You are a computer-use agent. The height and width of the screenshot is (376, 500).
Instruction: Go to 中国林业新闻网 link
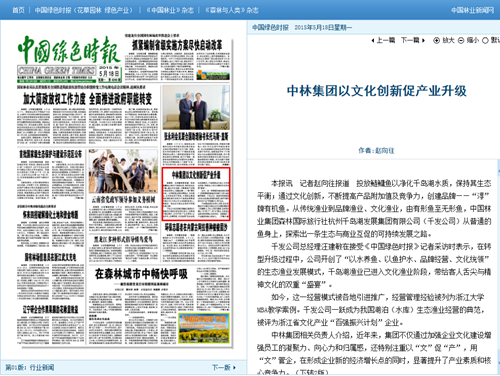coord(472,10)
